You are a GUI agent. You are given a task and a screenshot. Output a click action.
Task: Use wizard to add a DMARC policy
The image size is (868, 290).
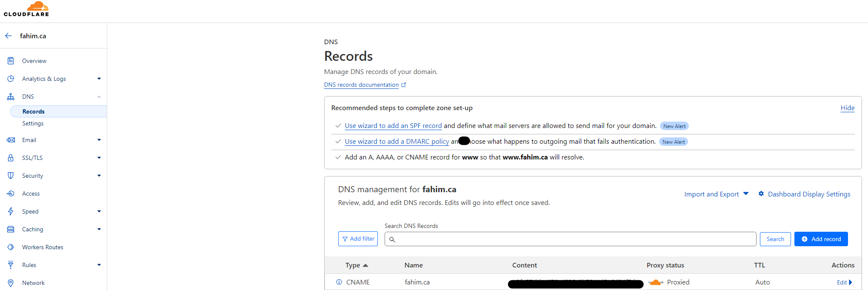tap(397, 141)
